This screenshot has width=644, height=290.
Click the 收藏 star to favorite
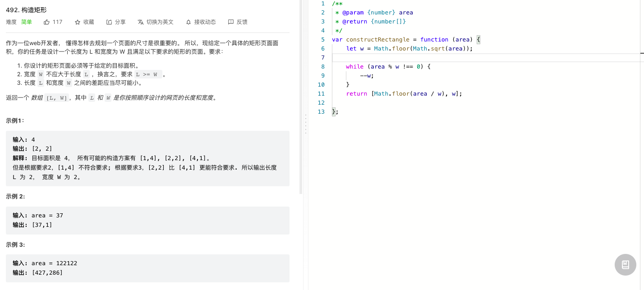(84, 22)
